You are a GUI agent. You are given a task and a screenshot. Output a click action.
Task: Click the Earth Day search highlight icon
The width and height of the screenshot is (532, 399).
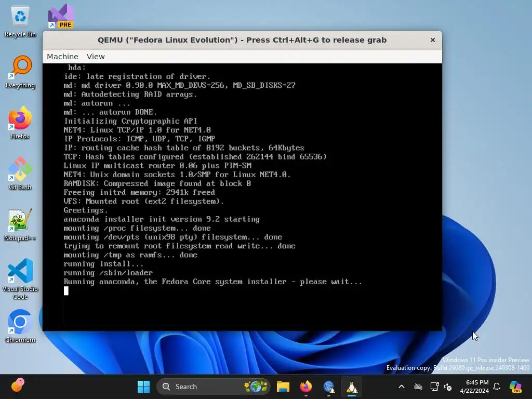click(x=256, y=387)
